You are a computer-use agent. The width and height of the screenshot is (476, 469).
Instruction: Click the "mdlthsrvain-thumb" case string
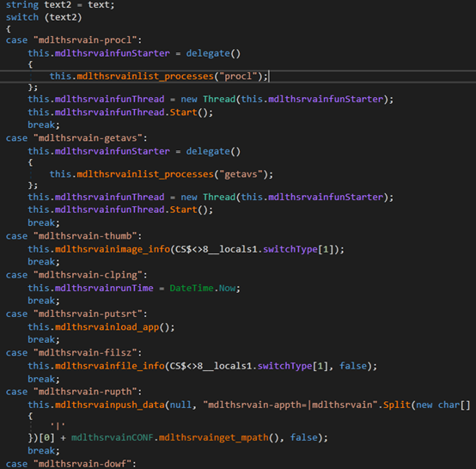[x=86, y=236]
